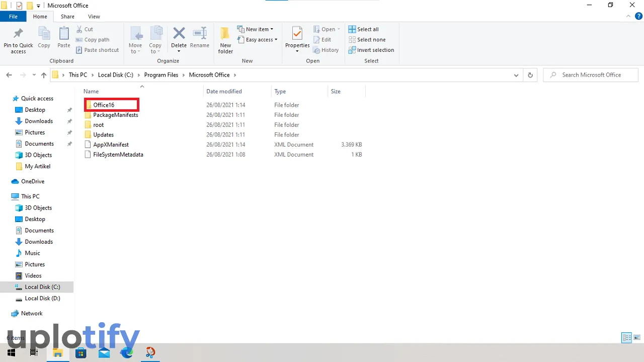Click Open in the Open group
Image resolution: width=644 pixels, height=362 pixels.
pos(327,29)
